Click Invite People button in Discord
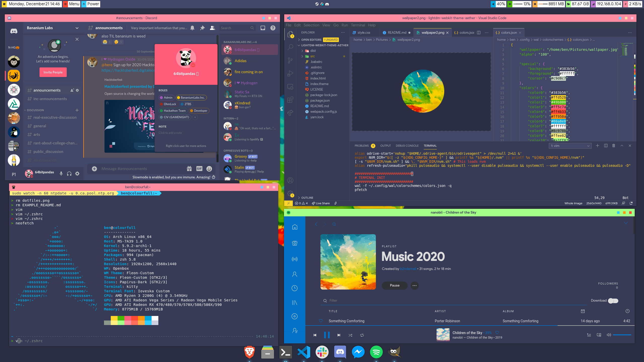This screenshot has height=362, width=644. coord(53,72)
